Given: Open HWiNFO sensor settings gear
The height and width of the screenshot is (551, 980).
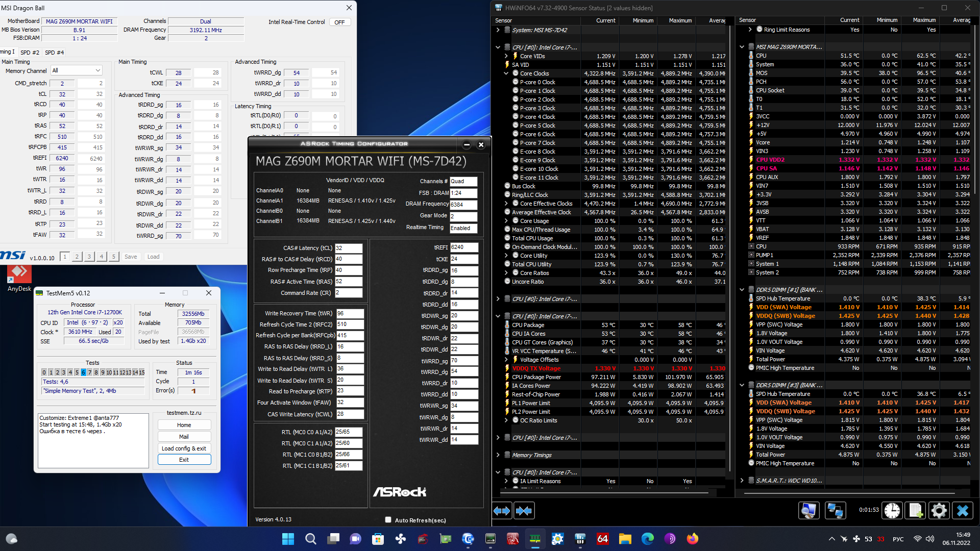Looking at the screenshot, I should click(x=939, y=511).
